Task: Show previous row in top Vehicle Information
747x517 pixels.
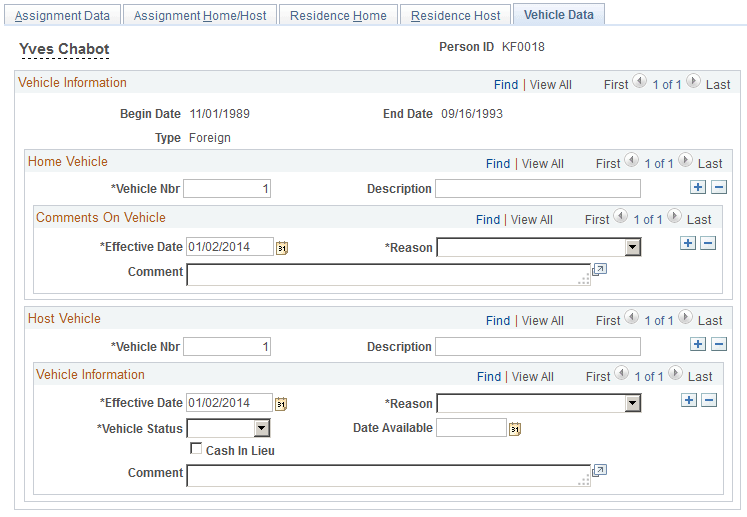Action: [639, 81]
